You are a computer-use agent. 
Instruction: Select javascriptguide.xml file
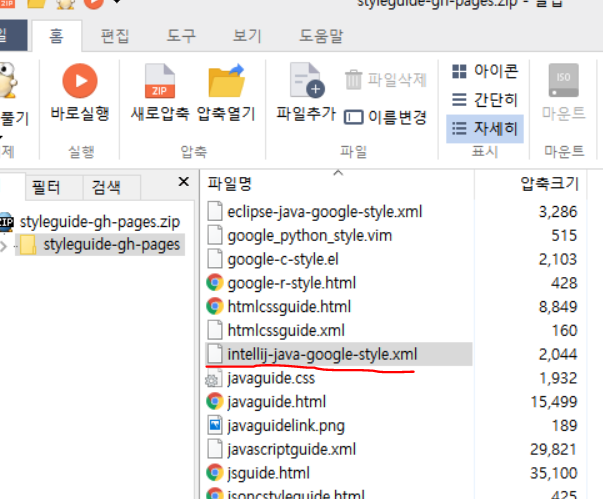292,449
